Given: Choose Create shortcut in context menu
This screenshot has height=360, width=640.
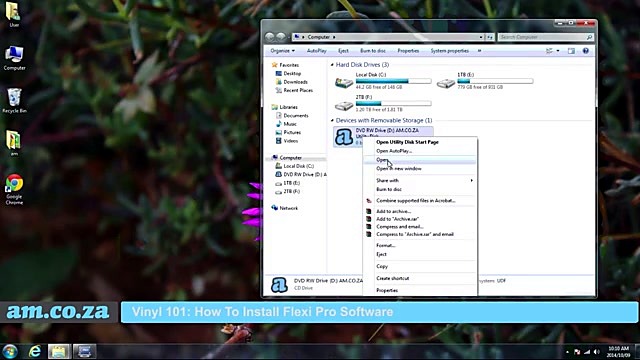Looking at the screenshot, I should (392, 278).
